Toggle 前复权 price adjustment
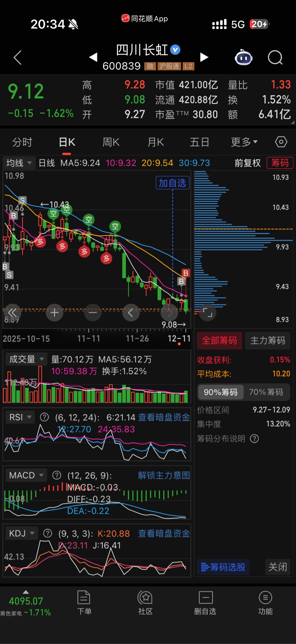 pos(248,163)
